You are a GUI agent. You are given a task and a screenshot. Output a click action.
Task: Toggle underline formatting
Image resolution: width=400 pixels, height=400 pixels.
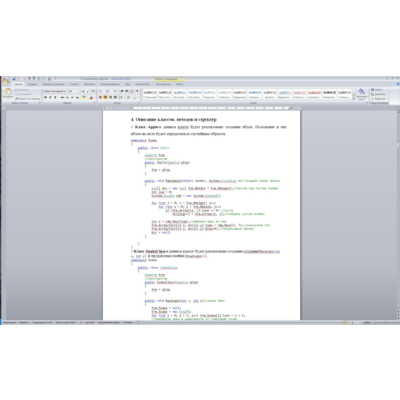click(x=55, y=97)
